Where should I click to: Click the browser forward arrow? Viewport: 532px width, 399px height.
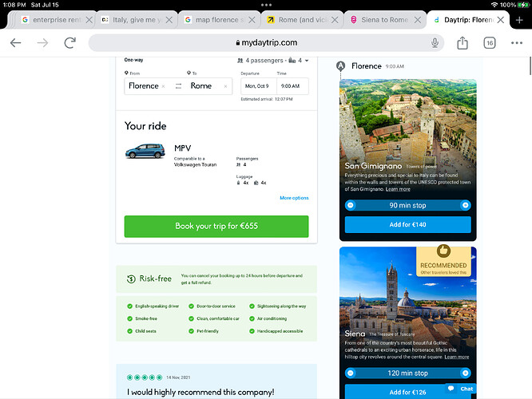42,43
